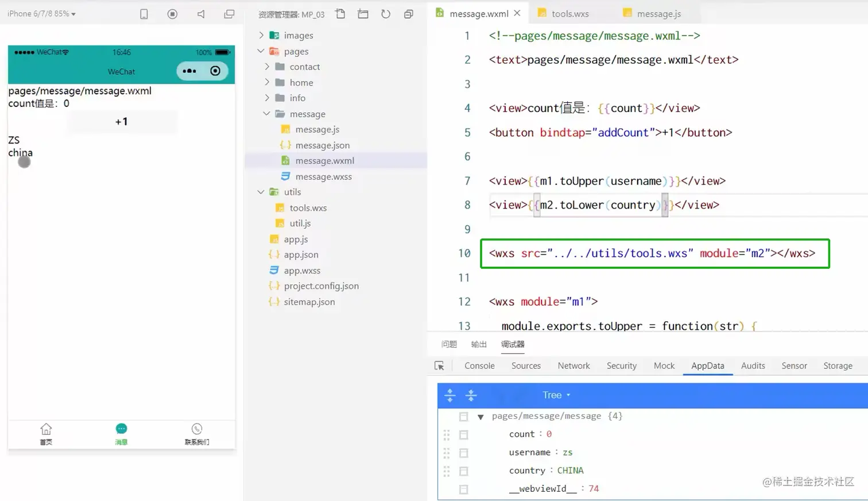The width and height of the screenshot is (868, 501).
Task: Open the Network tab
Action: pos(573,365)
